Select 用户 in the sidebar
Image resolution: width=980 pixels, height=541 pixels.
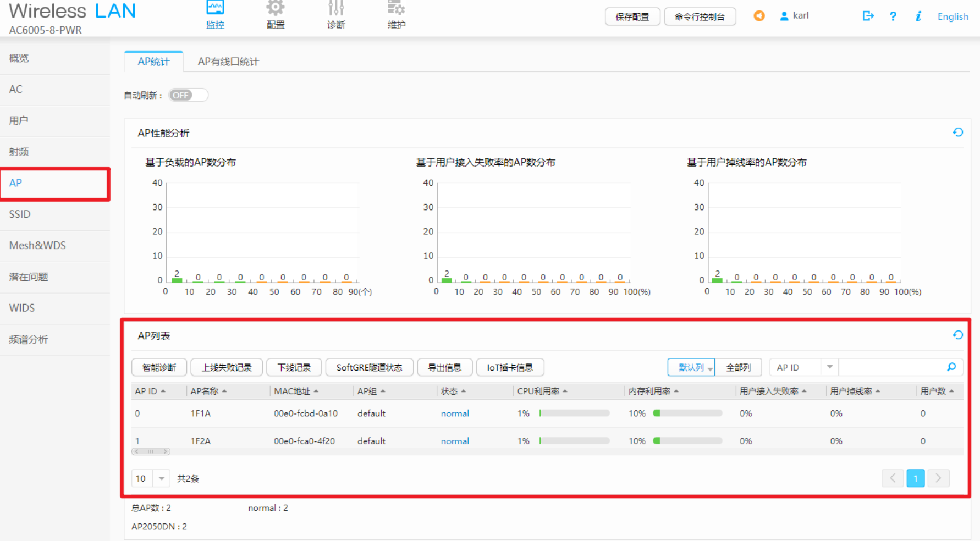[x=55, y=121]
